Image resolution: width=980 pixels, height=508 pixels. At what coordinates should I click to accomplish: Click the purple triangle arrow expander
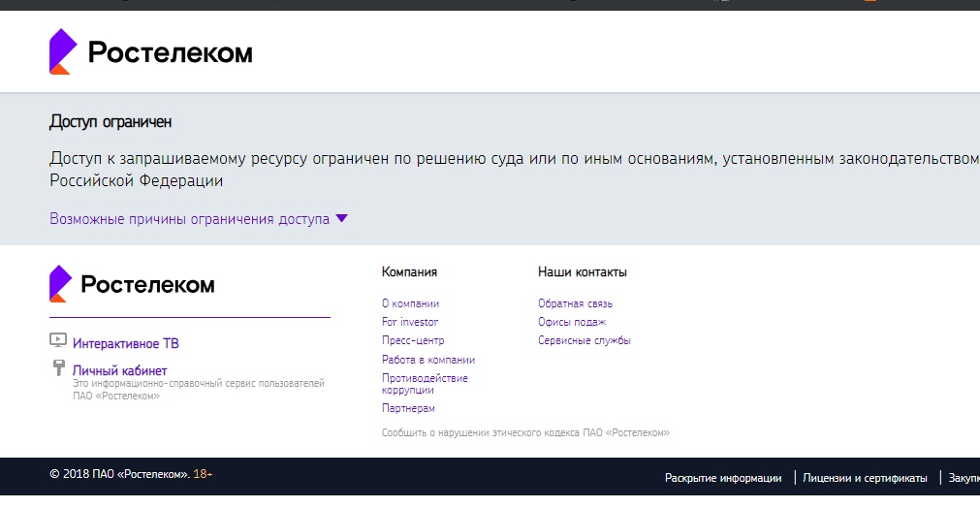point(341,219)
